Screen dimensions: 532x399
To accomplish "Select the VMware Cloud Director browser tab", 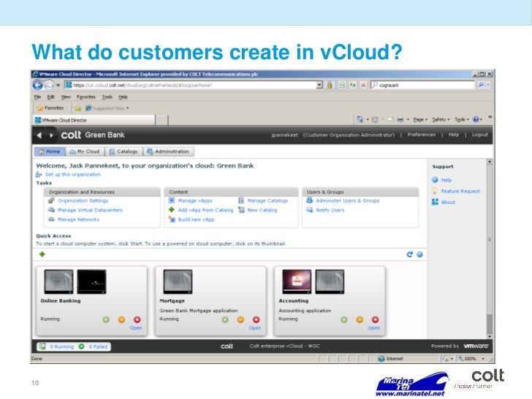I will 94,120.
